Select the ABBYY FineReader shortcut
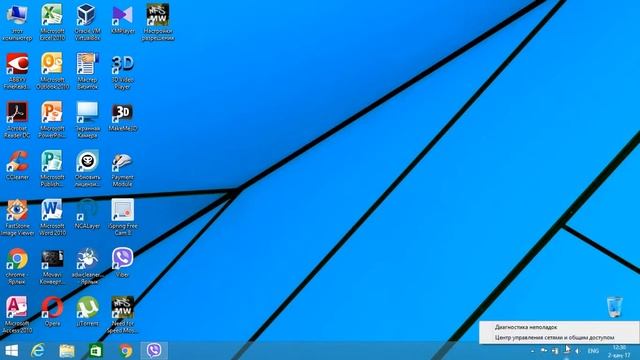 click(x=17, y=71)
